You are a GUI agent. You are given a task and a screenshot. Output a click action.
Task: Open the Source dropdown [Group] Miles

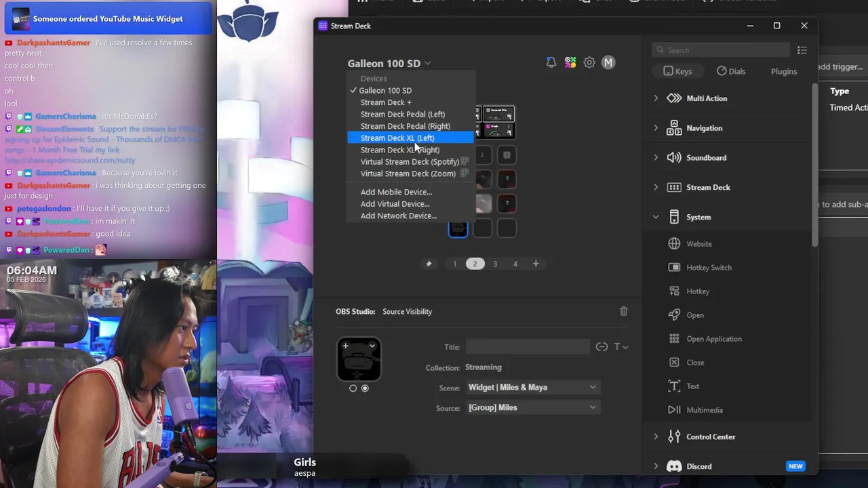click(532, 408)
